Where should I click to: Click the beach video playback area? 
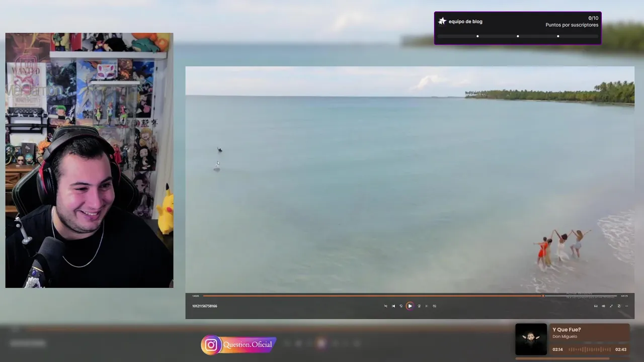[x=410, y=179]
